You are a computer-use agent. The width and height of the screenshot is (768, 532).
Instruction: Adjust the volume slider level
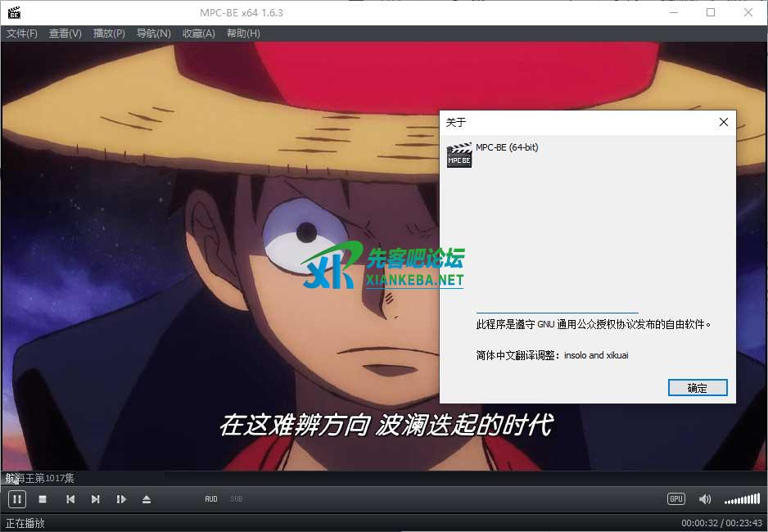click(x=742, y=499)
